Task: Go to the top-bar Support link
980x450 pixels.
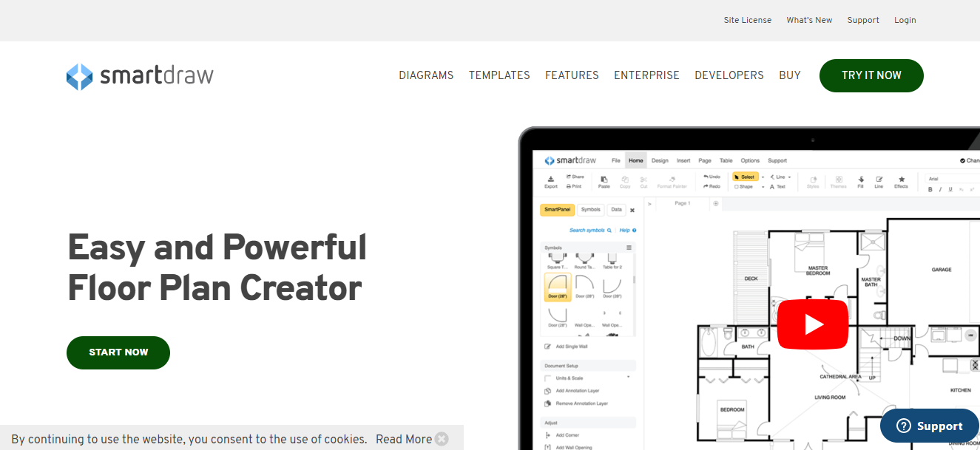Action: coord(863,20)
